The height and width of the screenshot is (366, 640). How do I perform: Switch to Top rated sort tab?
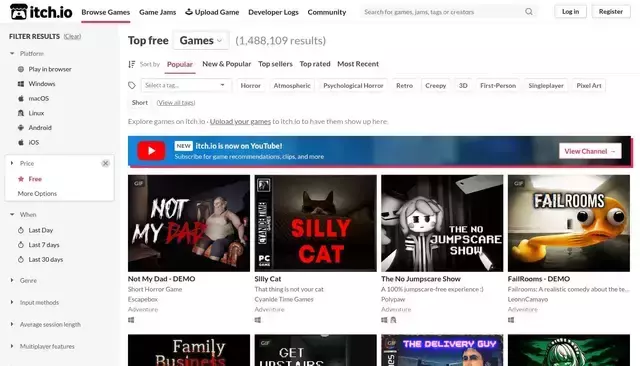tap(315, 64)
